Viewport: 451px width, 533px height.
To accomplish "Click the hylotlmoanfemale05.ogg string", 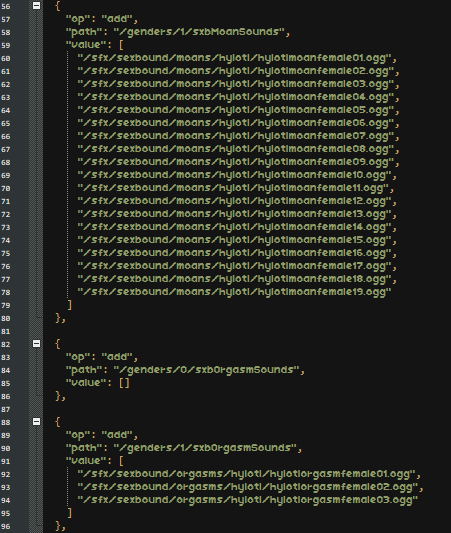I will 236,110.
